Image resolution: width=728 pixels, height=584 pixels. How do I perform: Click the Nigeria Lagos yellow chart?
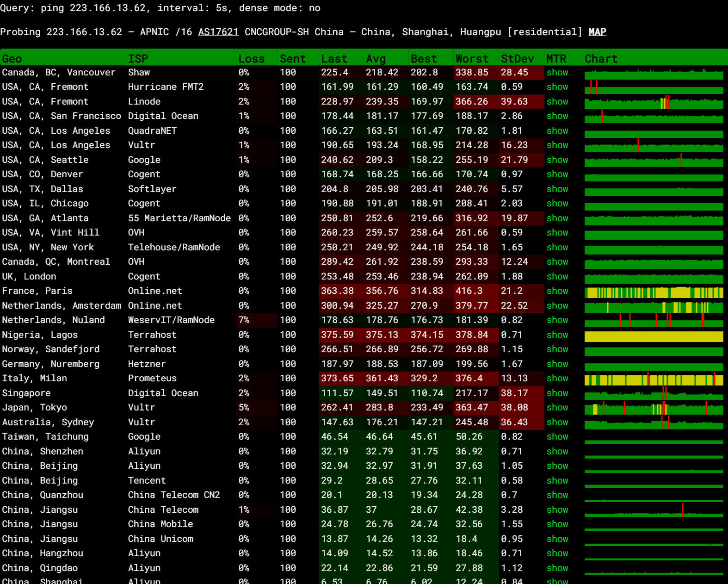(x=654, y=336)
